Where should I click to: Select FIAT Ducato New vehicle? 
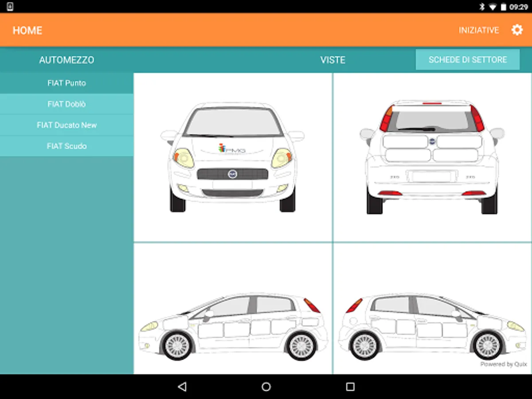[66, 125]
